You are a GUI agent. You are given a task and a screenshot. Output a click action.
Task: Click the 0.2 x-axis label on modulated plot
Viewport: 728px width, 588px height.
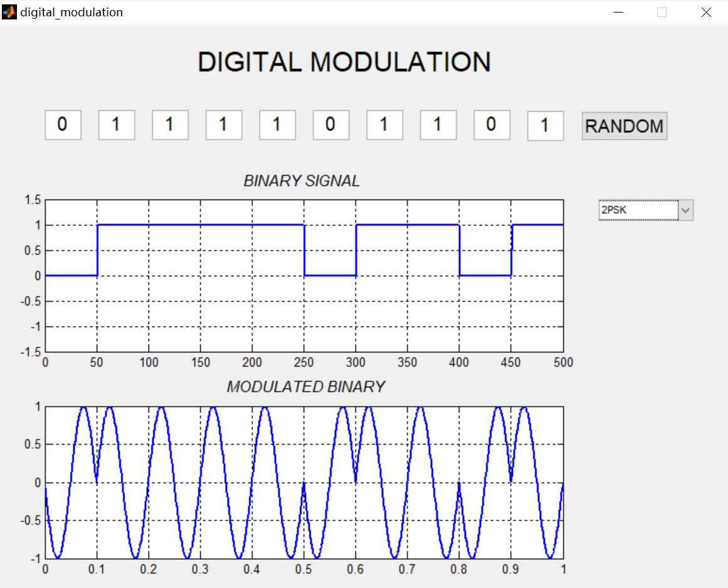coord(149,569)
